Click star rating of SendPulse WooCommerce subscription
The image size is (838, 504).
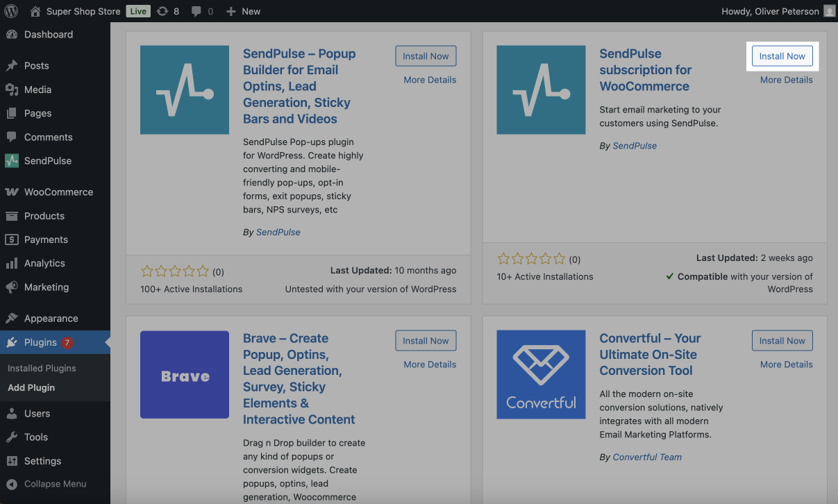(x=531, y=259)
